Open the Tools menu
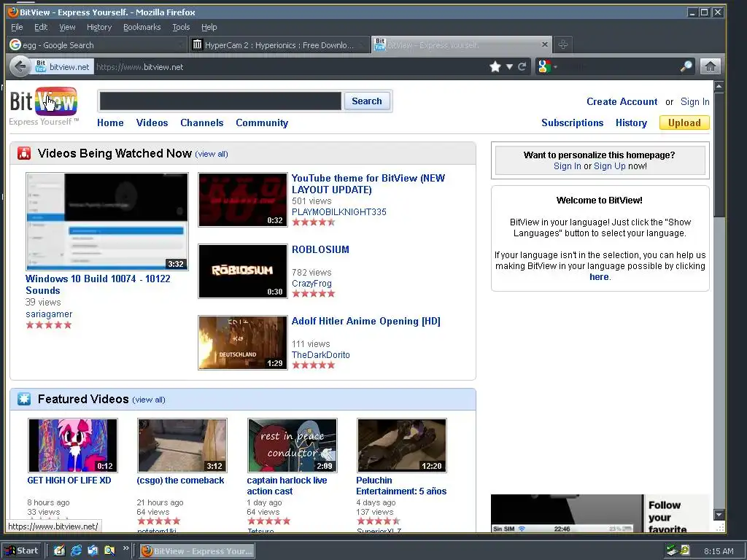 point(181,27)
